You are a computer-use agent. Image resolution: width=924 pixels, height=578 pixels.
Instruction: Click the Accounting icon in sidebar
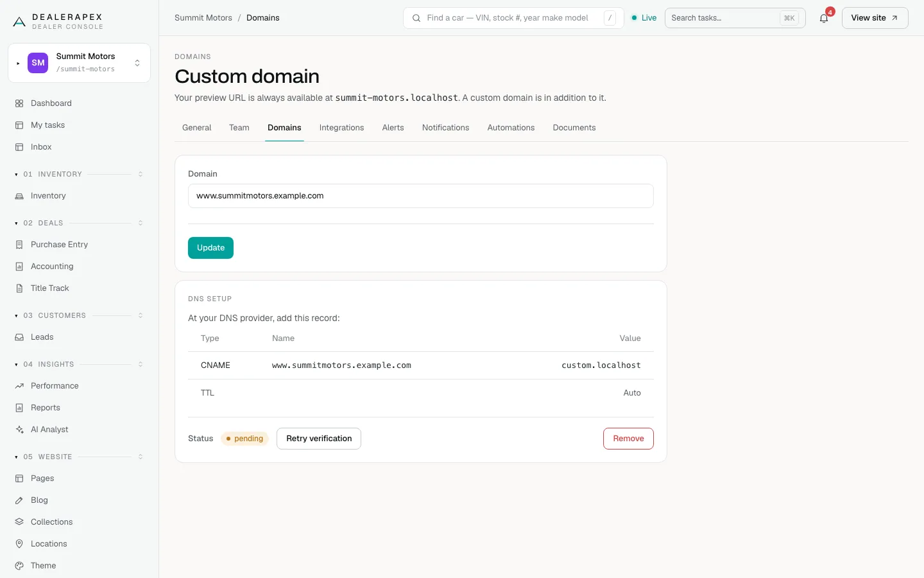pos(19,267)
